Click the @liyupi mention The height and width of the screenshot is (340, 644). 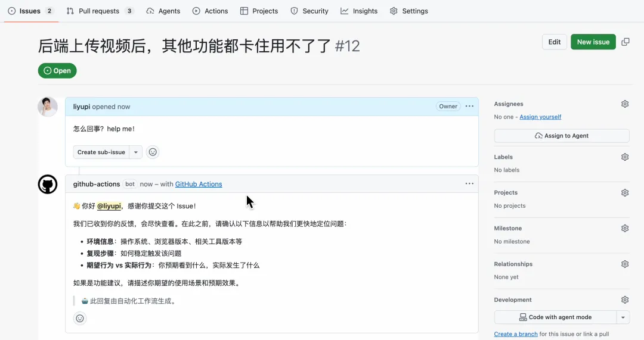tap(109, 206)
